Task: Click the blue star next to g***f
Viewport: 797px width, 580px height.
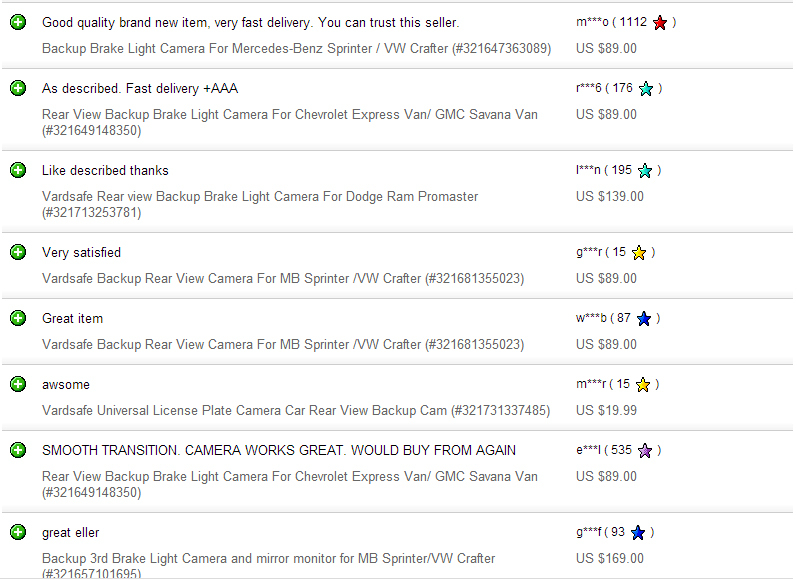Action: 638,533
